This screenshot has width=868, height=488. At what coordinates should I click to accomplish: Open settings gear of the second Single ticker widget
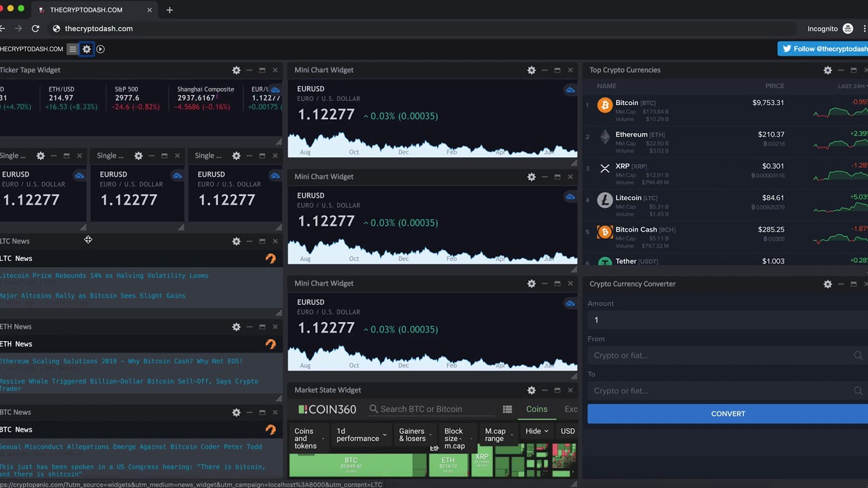point(138,156)
